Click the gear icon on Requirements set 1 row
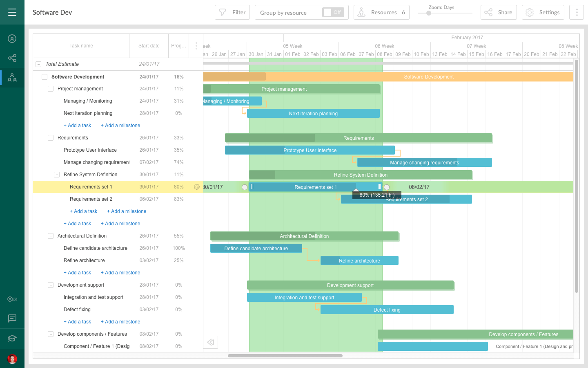Viewport: 588px width, 368px height. (197, 187)
